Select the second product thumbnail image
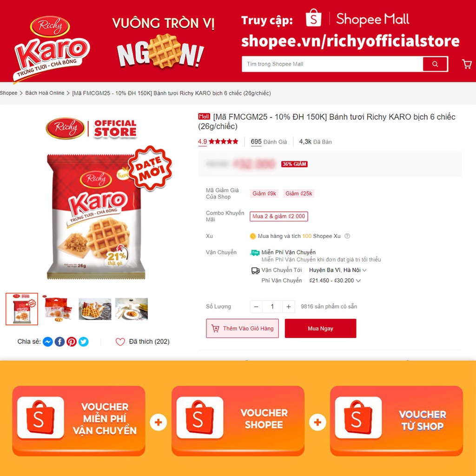476x476 pixels. [58, 309]
